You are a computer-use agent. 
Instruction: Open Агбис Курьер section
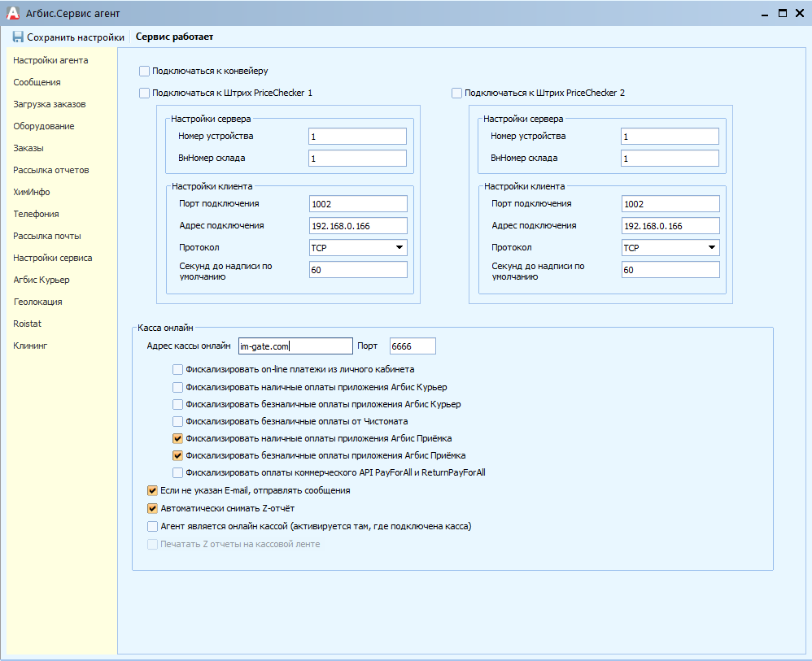click(x=41, y=280)
